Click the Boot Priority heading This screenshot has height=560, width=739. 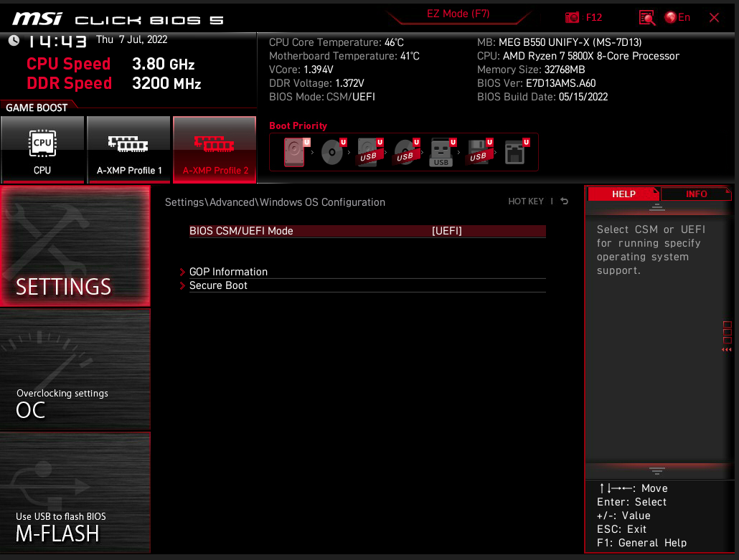[x=298, y=125]
